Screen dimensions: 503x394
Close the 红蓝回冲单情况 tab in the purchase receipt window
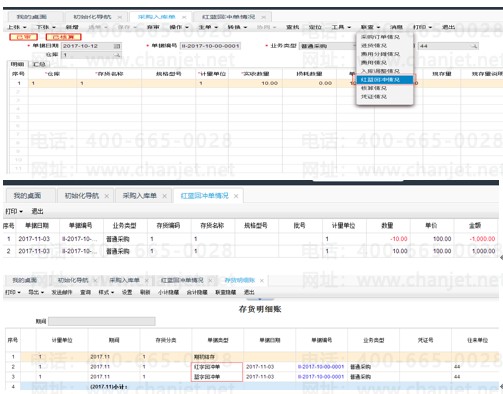(264, 17)
